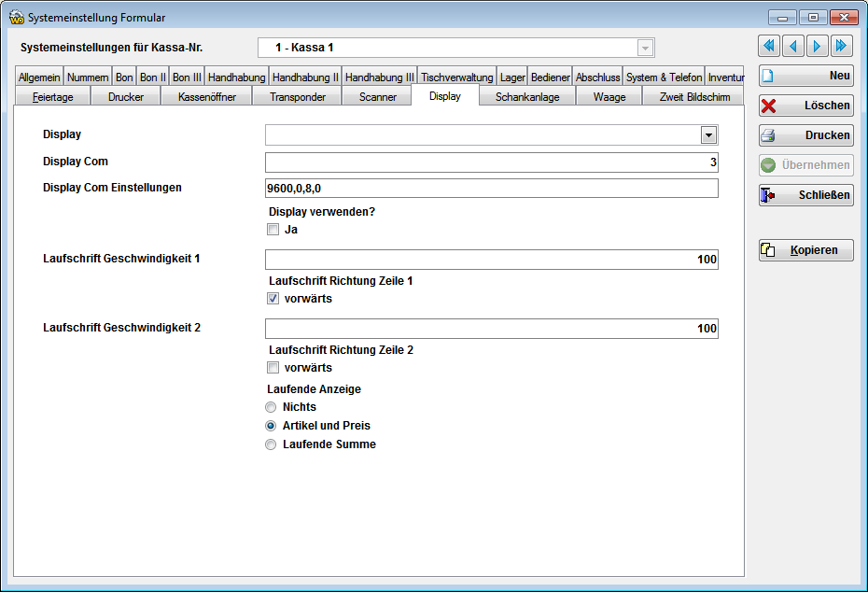Go to next record arrow

point(817,46)
